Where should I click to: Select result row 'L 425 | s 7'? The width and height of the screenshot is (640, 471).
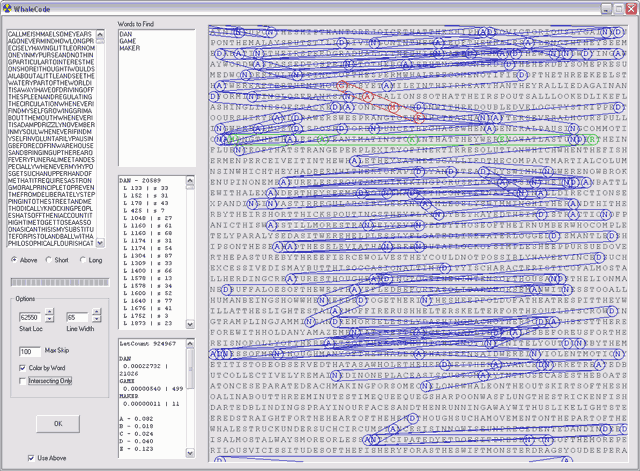coord(144,211)
